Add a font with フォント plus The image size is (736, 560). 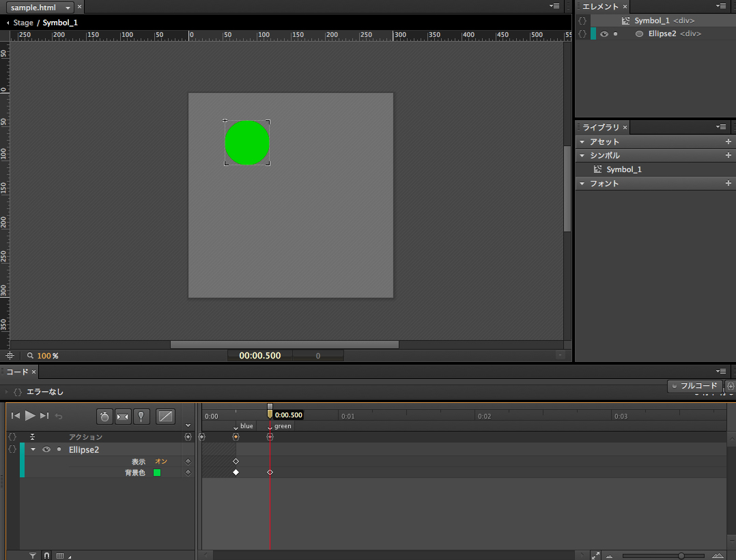click(728, 183)
